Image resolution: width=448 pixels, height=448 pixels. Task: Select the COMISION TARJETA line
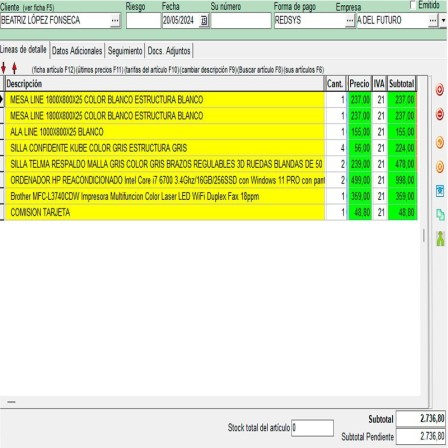coord(211,212)
